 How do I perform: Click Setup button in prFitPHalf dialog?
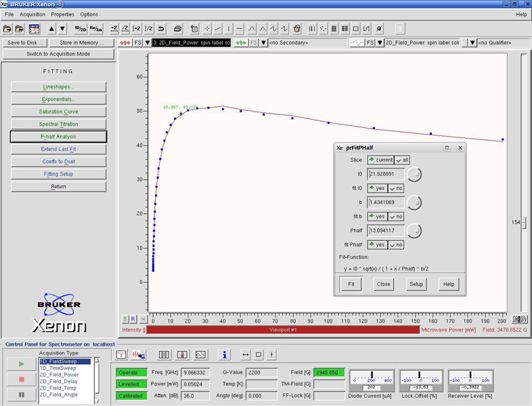tap(416, 284)
